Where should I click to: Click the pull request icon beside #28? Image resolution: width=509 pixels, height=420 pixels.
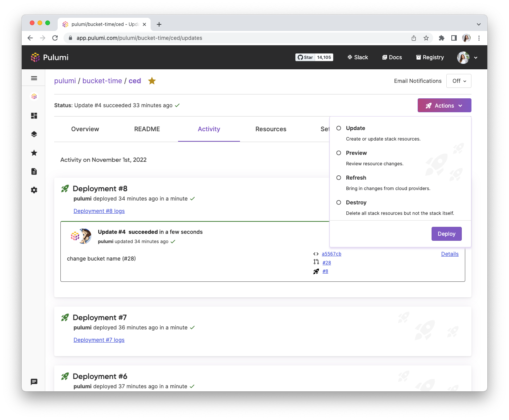click(316, 262)
